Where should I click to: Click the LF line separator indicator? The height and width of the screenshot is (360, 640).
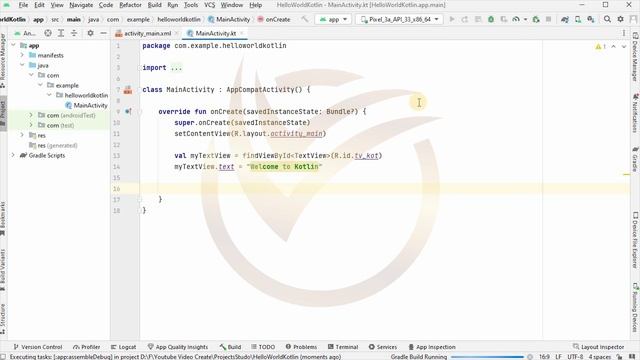click(558, 357)
